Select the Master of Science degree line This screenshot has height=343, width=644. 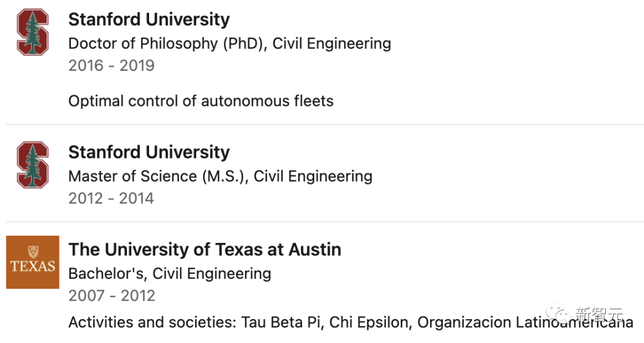pyautogui.click(x=220, y=176)
